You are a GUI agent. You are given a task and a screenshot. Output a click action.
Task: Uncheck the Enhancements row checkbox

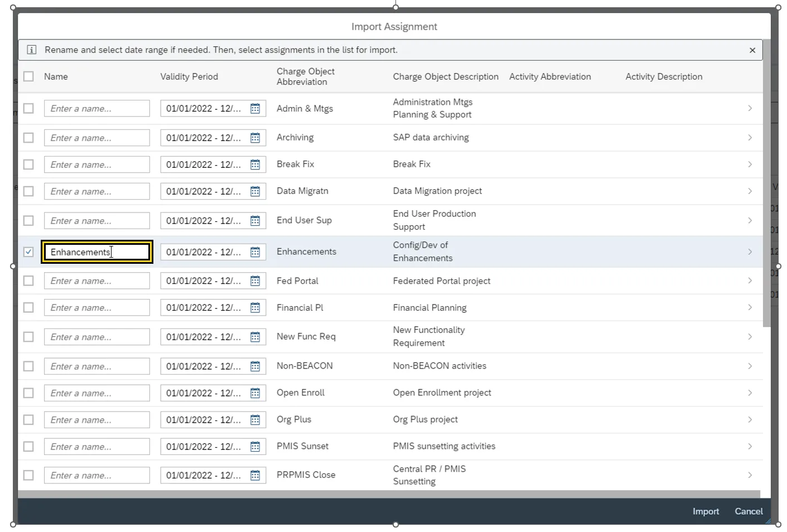(x=28, y=252)
